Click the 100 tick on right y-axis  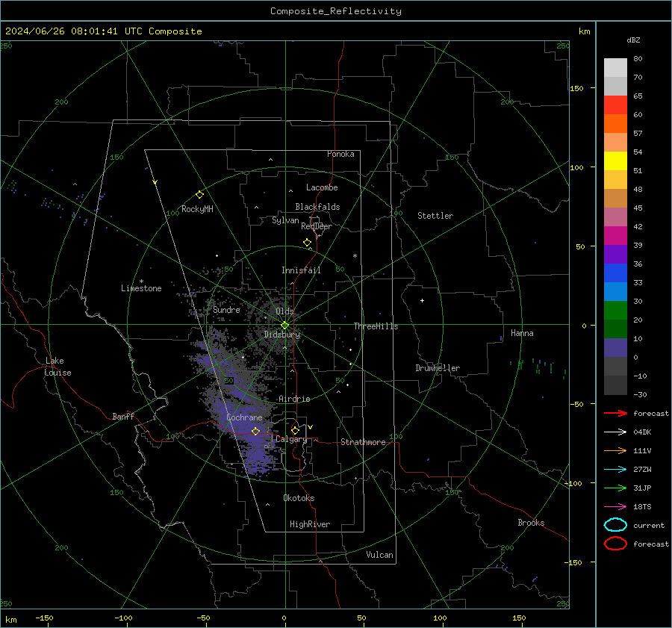pyautogui.click(x=576, y=167)
